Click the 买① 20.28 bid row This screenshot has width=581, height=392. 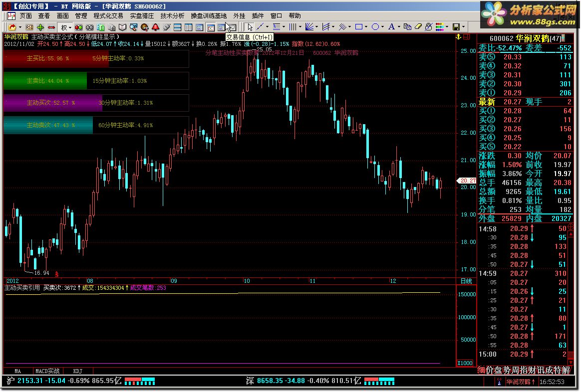click(x=525, y=111)
